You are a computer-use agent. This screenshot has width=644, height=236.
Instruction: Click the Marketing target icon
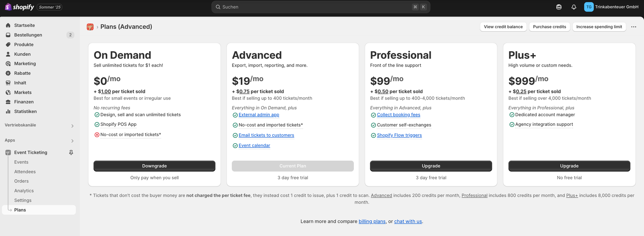[x=8, y=63]
